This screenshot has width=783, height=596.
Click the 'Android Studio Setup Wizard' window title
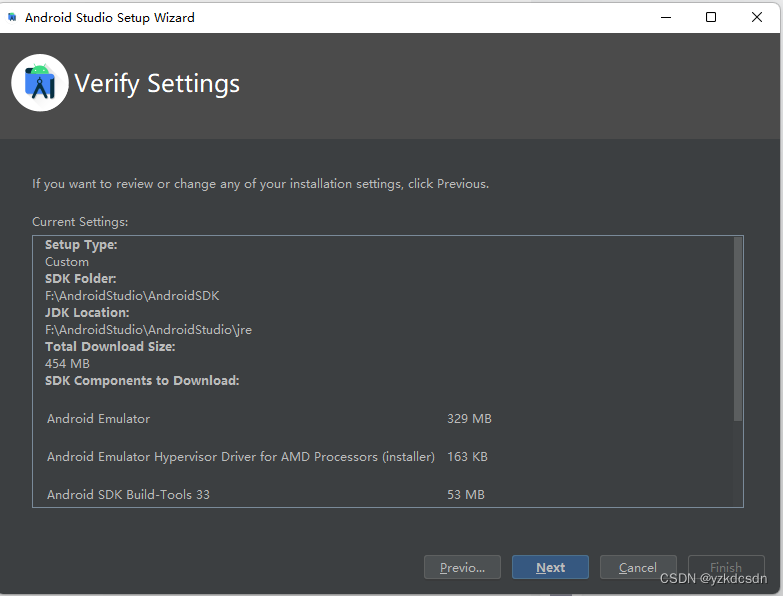pyautogui.click(x=109, y=17)
